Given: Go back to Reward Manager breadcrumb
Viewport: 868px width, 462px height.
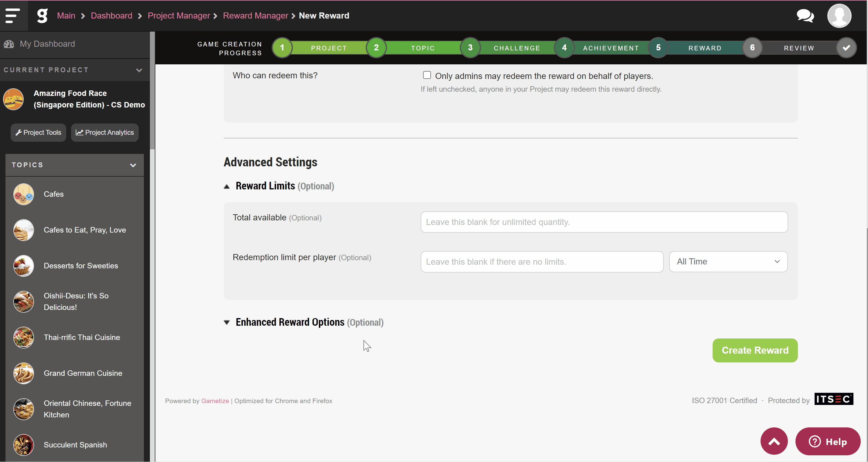Looking at the screenshot, I should (255, 15).
